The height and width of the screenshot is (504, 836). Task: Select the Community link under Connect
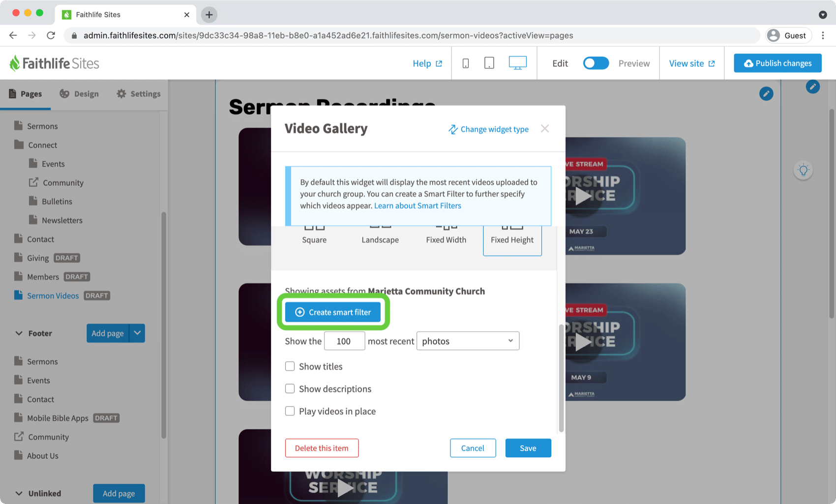point(56,182)
